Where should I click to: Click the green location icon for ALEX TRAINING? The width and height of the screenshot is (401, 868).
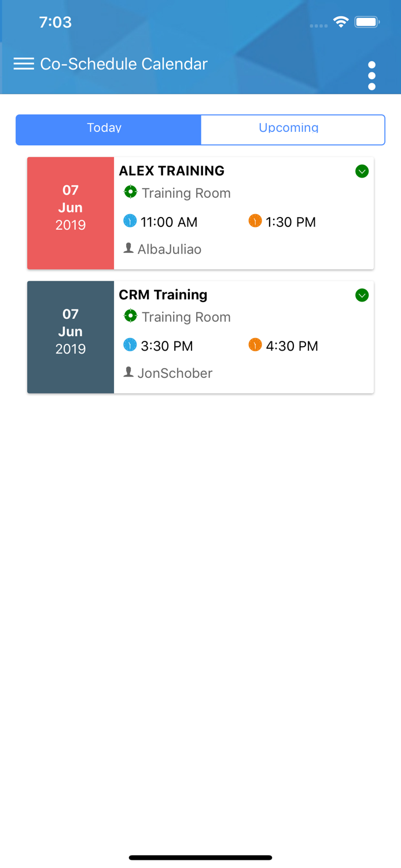coord(131,193)
